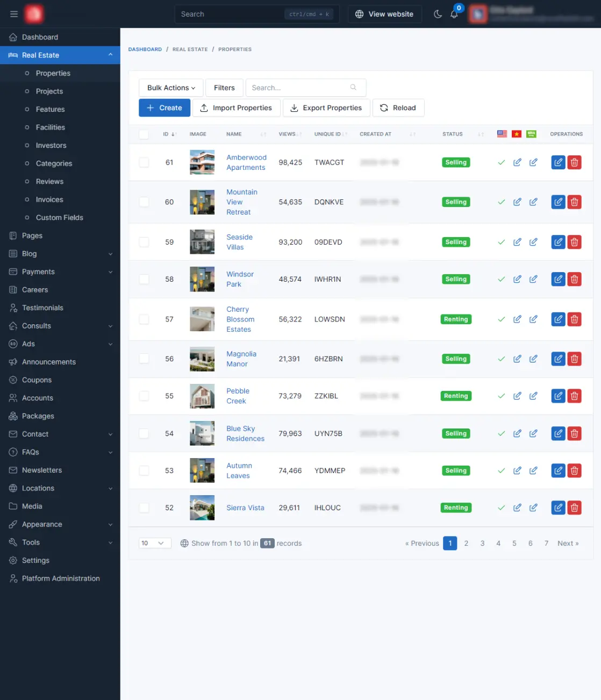This screenshot has width=601, height=700.
Task: Click the search magnifier icon in table
Action: click(x=353, y=88)
